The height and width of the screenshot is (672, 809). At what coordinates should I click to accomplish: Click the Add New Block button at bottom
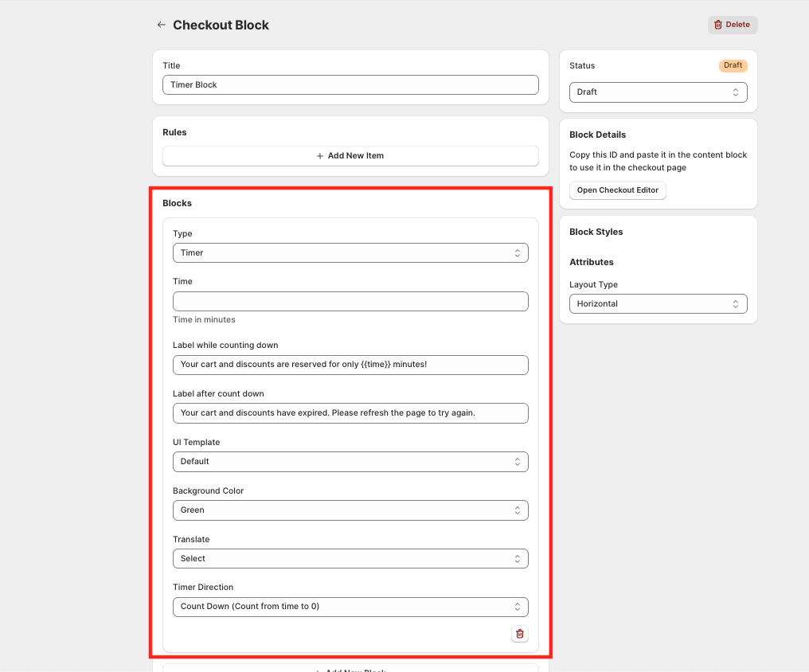point(350,669)
